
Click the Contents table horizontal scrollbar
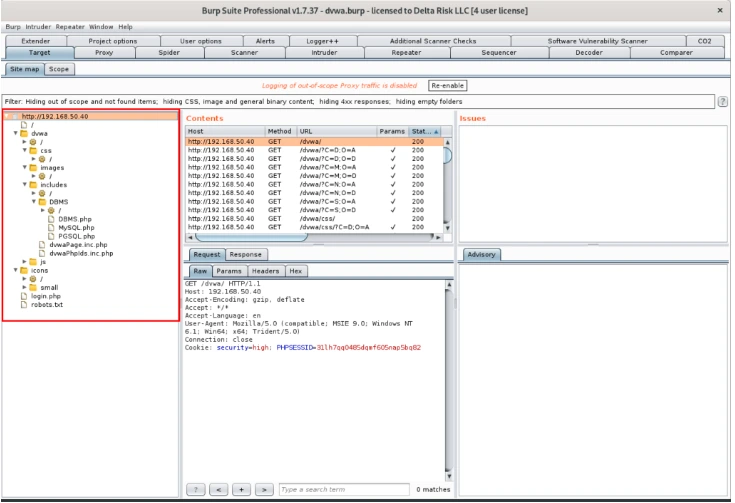pos(314,237)
